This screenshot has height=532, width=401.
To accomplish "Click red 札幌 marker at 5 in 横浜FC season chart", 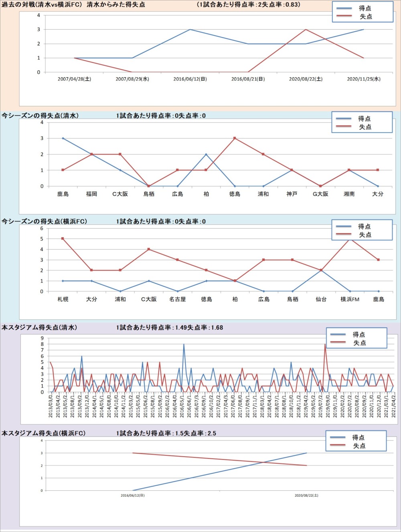I will [63, 239].
